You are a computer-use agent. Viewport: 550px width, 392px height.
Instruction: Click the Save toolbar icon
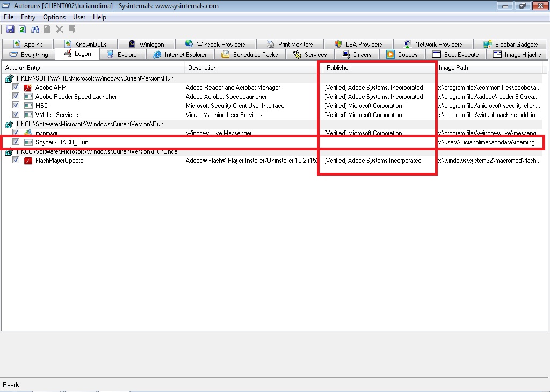coord(10,30)
